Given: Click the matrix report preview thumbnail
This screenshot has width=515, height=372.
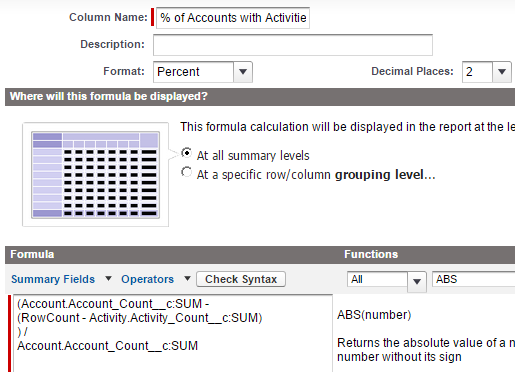Looking at the screenshot, I should [x=95, y=175].
